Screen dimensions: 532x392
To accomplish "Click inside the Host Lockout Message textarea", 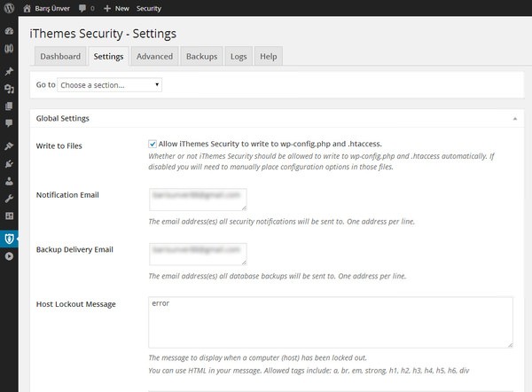I will click(331, 323).
